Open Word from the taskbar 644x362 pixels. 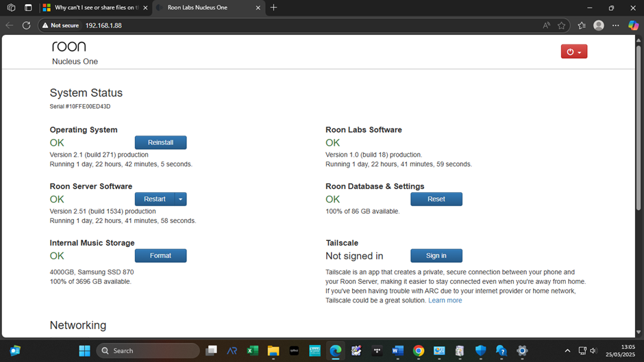pos(397,351)
